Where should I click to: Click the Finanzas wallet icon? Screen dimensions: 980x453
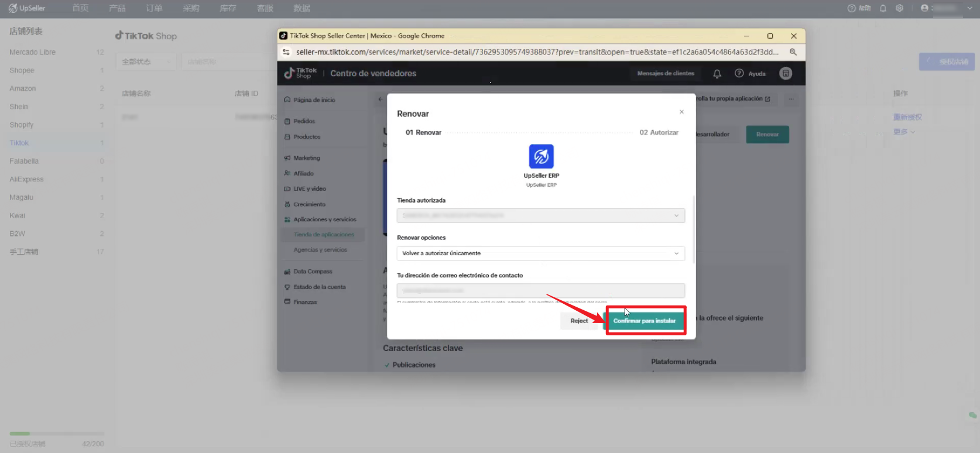[x=287, y=302]
